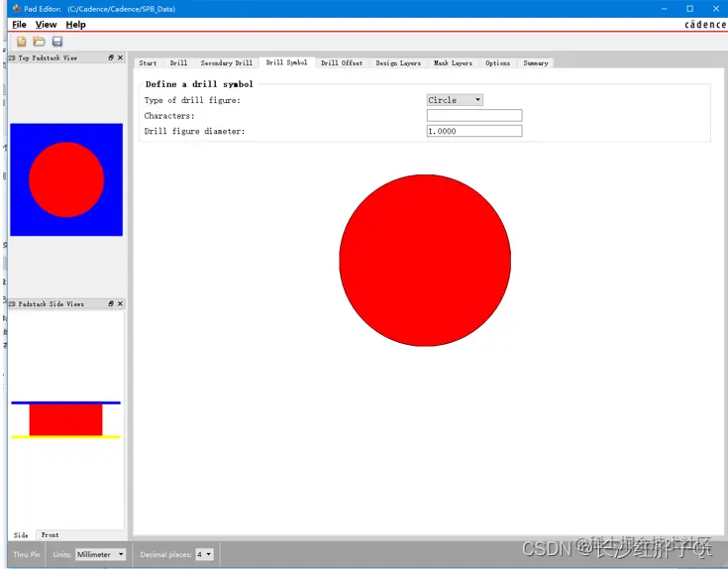Click the red drill symbol preview circle
The width and height of the screenshot is (728, 569).
click(425, 260)
